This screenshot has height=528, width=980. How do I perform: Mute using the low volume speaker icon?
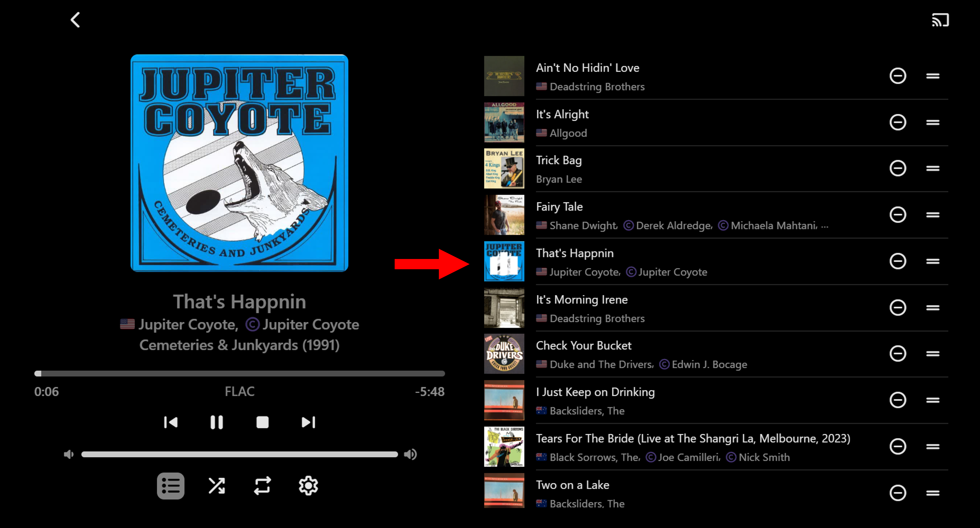click(x=68, y=454)
